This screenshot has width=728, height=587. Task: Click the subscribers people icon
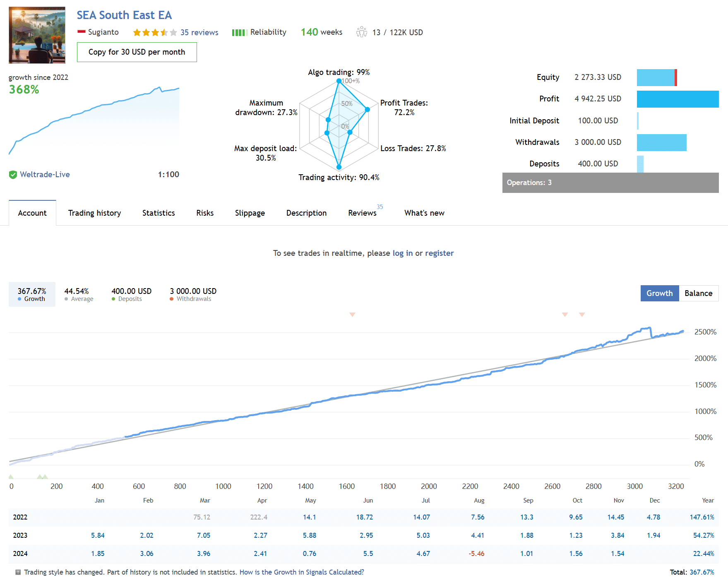pos(361,32)
